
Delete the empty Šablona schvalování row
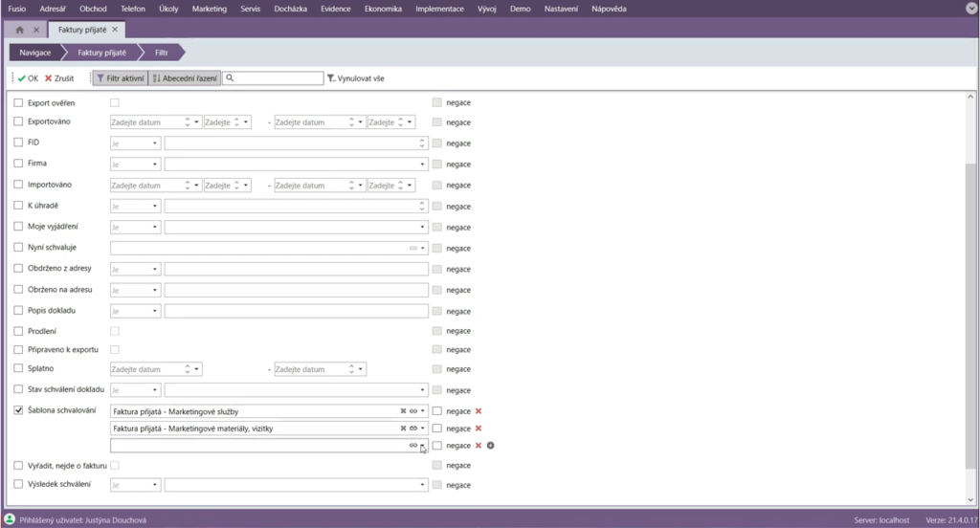[478, 446]
